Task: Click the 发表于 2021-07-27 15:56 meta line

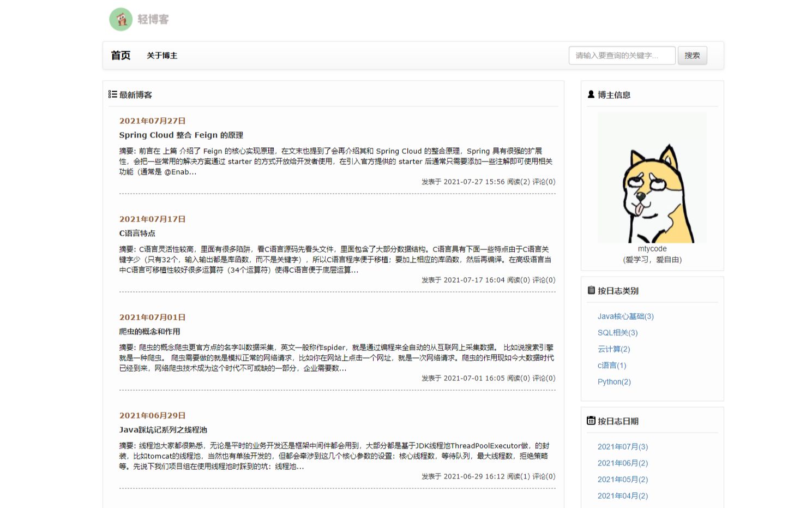Action: point(488,182)
